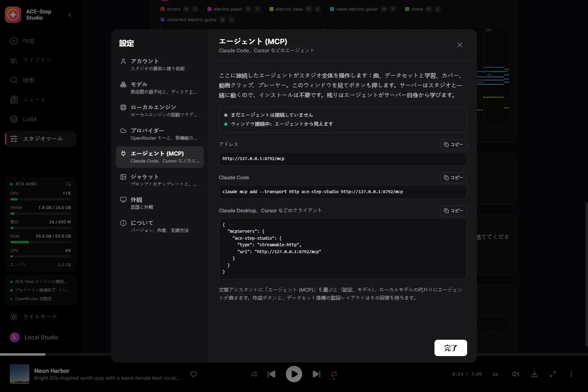Solo the electric bass stem
Image resolution: width=588 pixels, height=392 pixels.
coord(318,9)
